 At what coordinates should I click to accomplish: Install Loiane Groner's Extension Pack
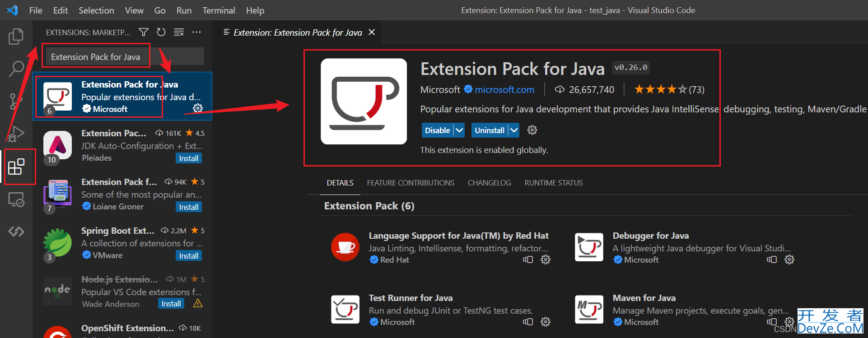[189, 207]
